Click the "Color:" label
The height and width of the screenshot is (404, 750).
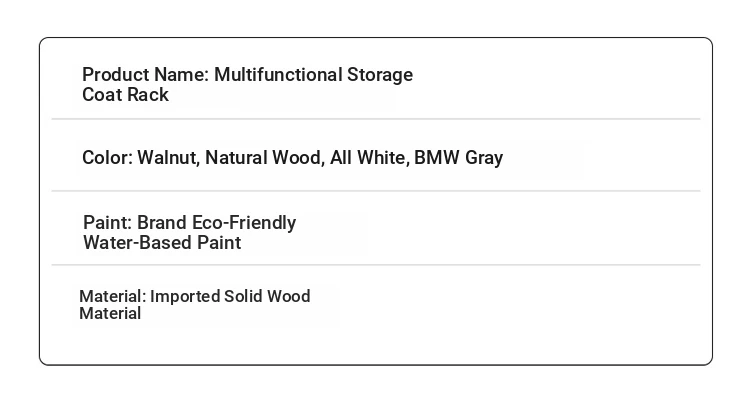pyautogui.click(x=108, y=157)
